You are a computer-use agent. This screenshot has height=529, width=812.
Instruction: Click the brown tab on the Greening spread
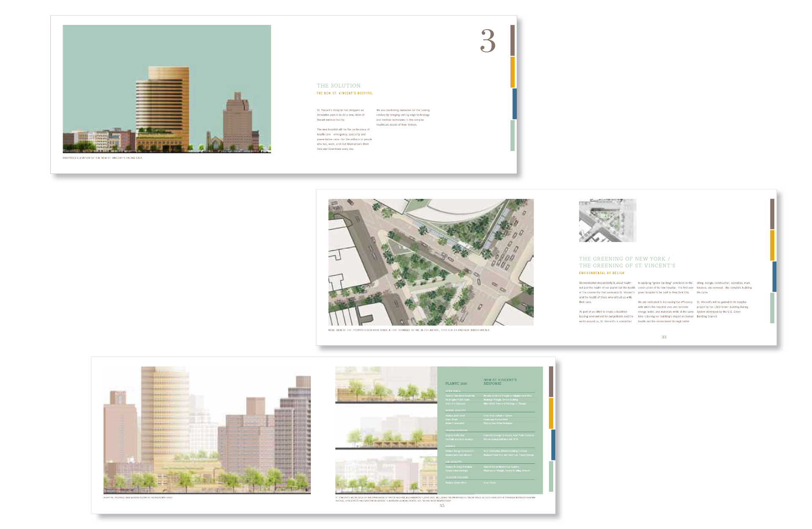click(x=772, y=214)
